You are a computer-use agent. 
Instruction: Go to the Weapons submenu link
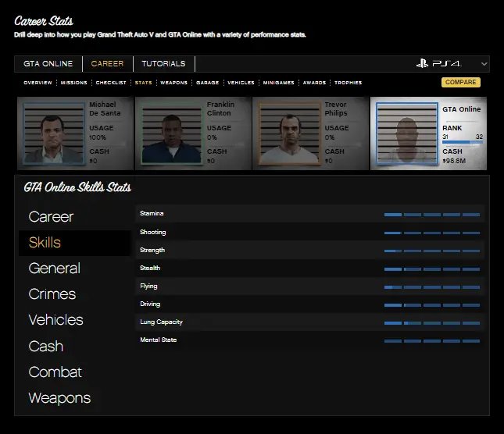tap(173, 83)
